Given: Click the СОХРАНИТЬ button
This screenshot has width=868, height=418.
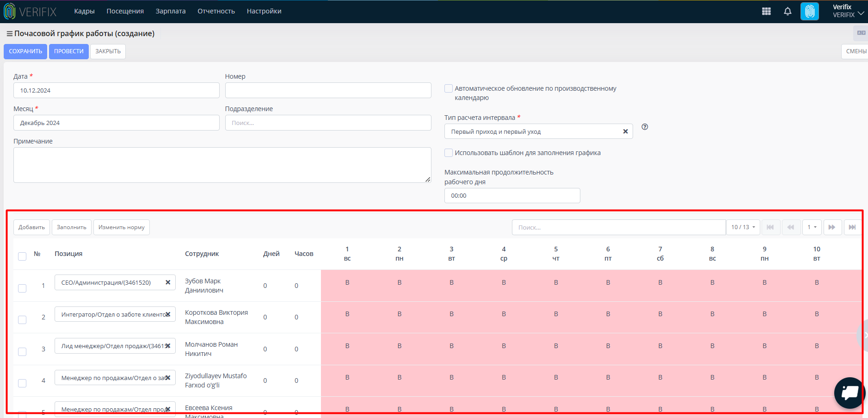Looking at the screenshot, I should coord(25,51).
